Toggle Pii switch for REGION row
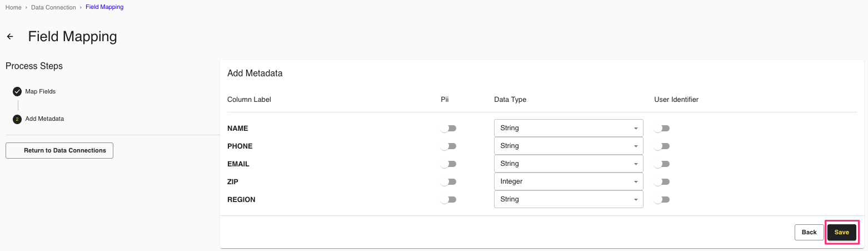This screenshot has height=251, width=868. coord(448,200)
